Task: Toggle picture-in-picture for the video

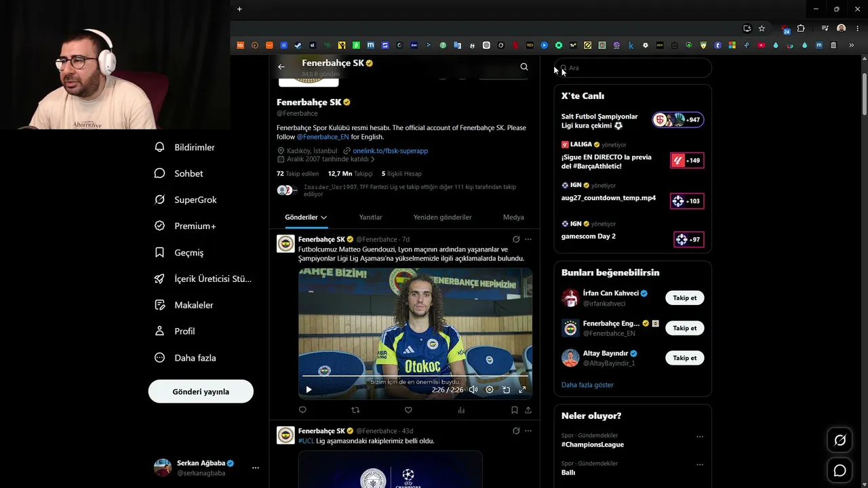Action: click(x=506, y=390)
